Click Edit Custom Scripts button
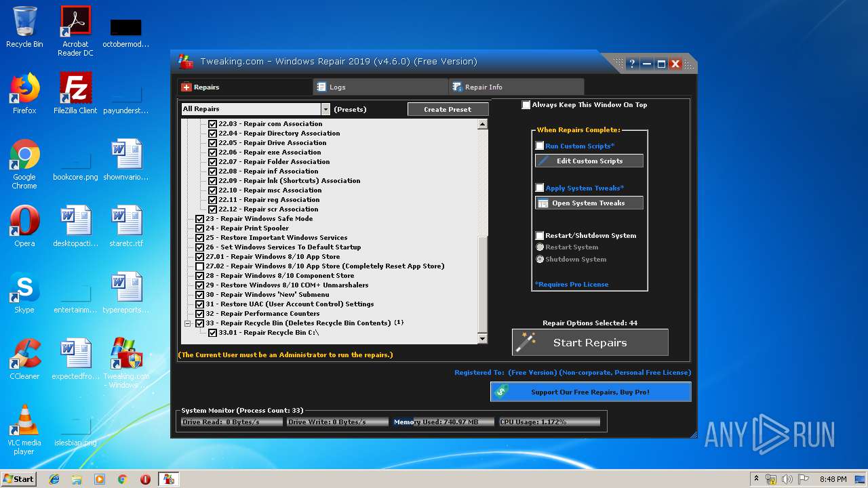 pos(589,161)
